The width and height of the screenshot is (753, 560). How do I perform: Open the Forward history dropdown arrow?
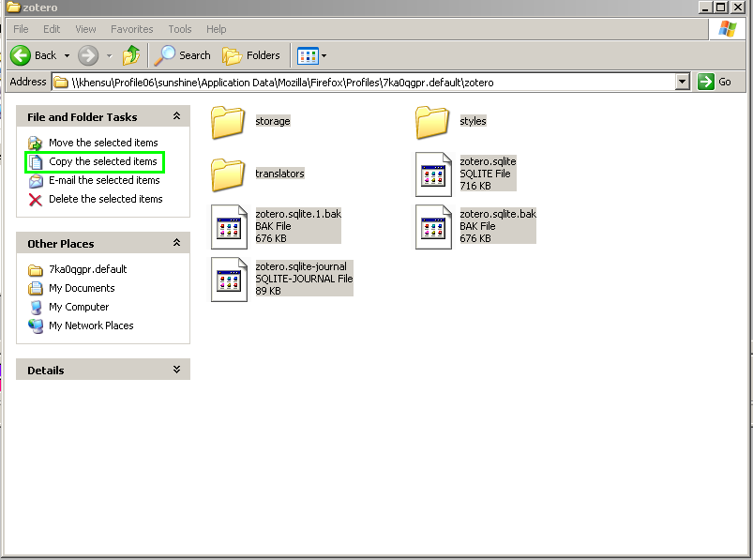click(110, 55)
